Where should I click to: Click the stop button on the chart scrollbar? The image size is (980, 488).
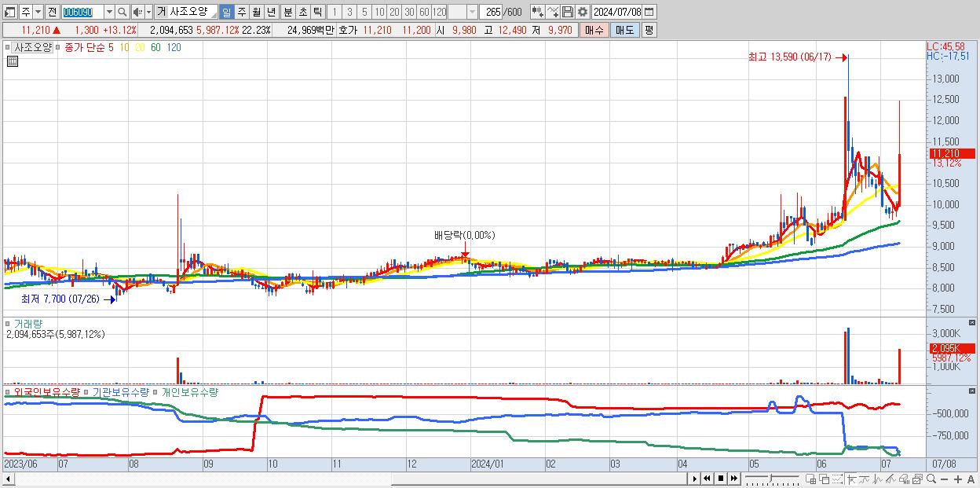(x=721, y=479)
